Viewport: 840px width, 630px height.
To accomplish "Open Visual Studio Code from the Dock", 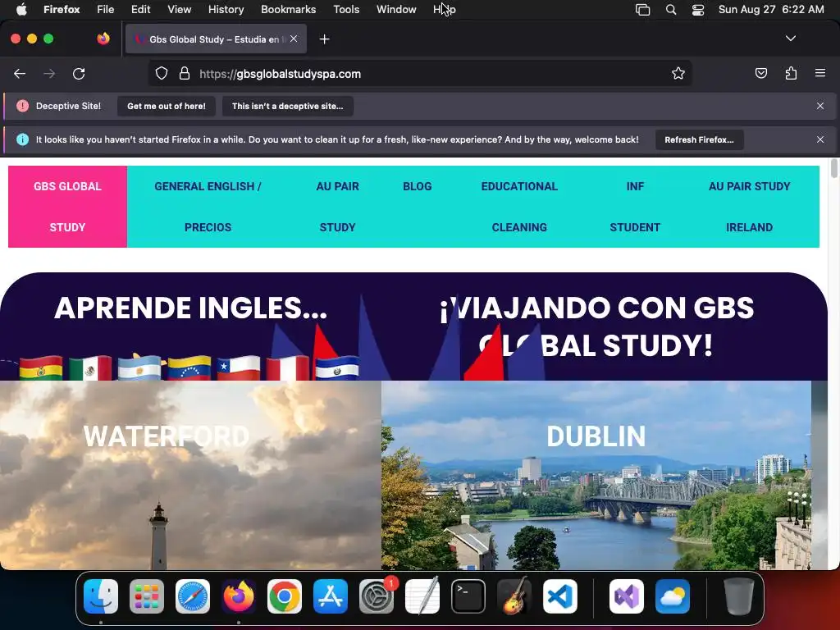I will click(560, 596).
